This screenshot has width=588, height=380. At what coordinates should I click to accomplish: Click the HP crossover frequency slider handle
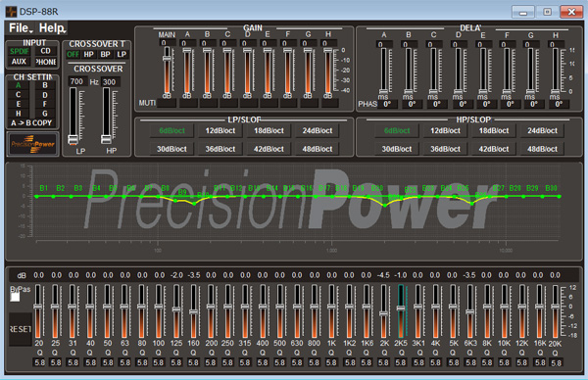coord(106,139)
